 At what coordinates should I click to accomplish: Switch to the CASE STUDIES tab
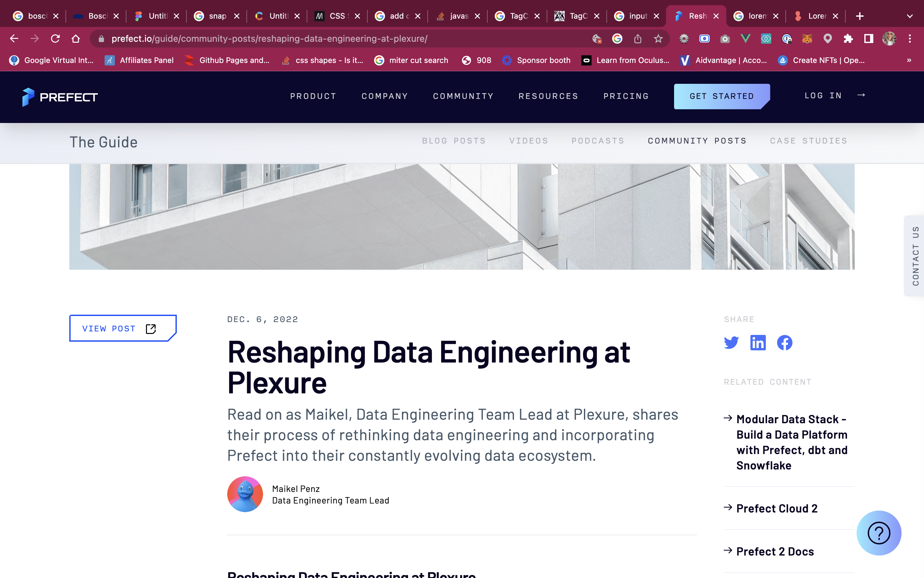[x=809, y=141]
